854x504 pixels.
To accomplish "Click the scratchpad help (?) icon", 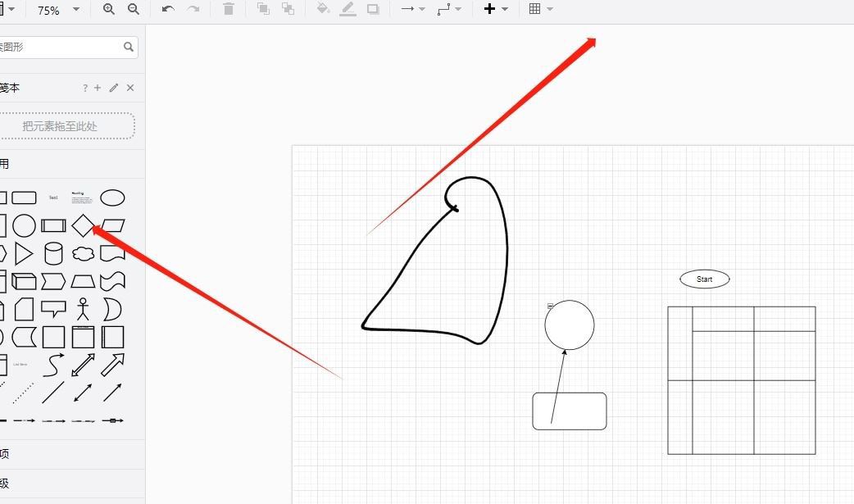I will (85, 88).
